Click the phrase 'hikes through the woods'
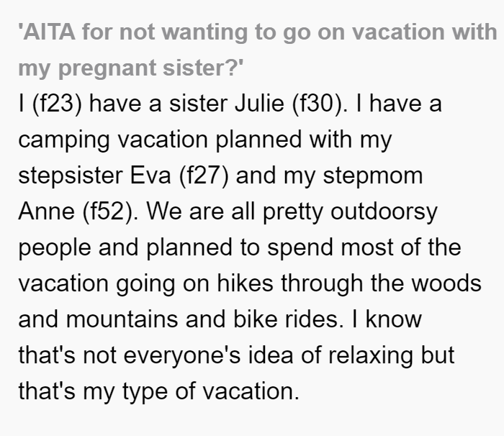This screenshot has width=504, height=436. 349,283
